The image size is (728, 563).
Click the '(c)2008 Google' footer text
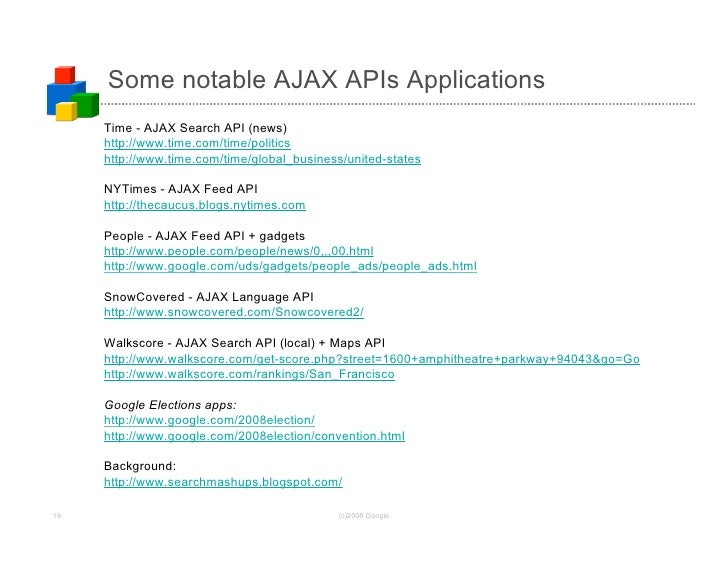point(364,516)
